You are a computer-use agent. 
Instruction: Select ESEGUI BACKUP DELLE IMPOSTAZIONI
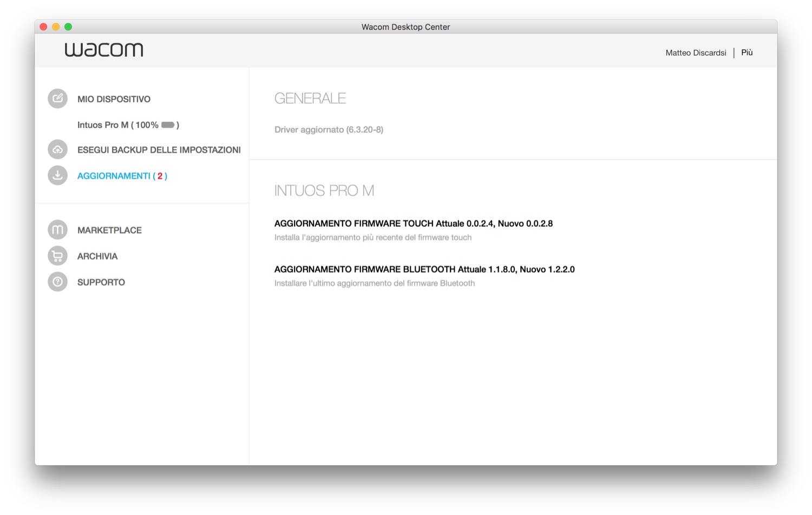coord(159,150)
